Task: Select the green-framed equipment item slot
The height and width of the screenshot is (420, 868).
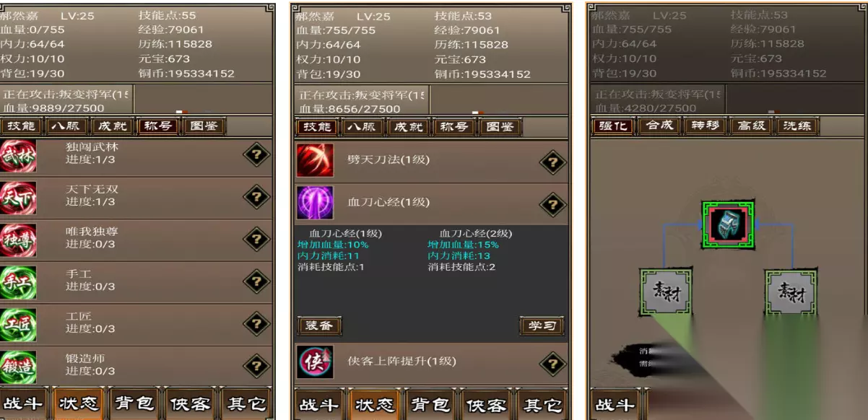Action: coord(728,225)
